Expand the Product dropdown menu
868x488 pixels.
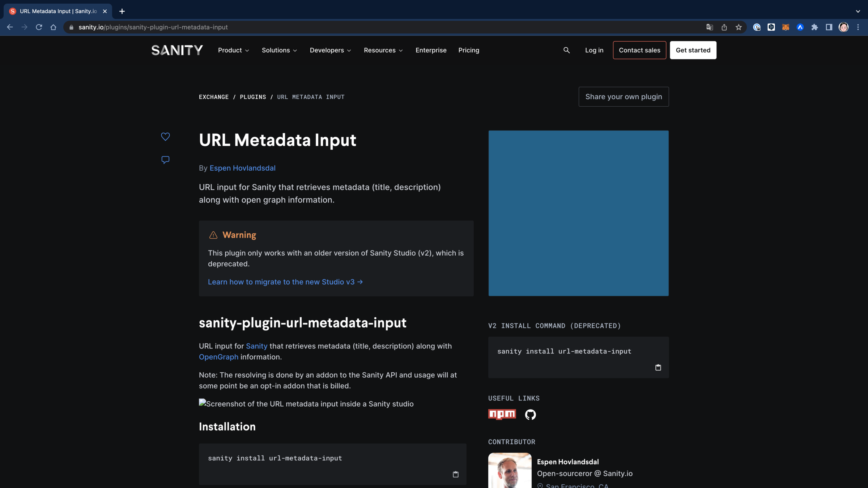click(233, 50)
